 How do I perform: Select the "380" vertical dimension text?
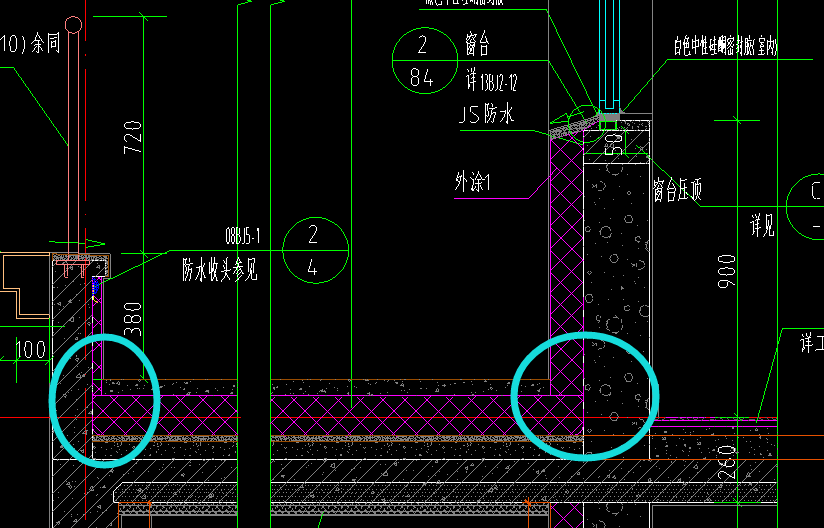tap(132, 319)
